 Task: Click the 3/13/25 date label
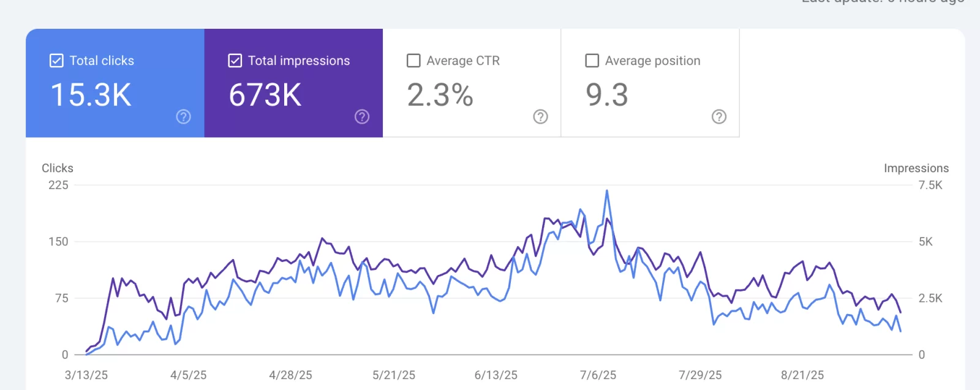[x=86, y=375]
